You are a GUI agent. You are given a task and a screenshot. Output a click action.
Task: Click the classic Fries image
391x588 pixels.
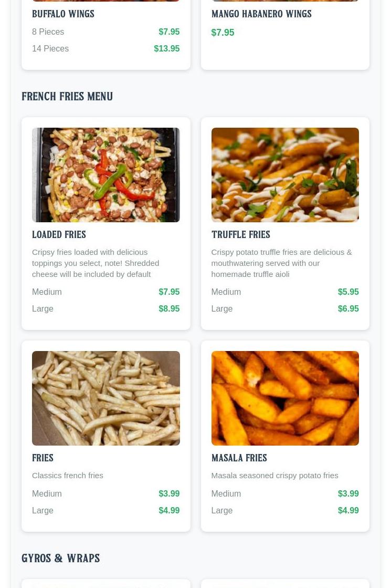106,398
